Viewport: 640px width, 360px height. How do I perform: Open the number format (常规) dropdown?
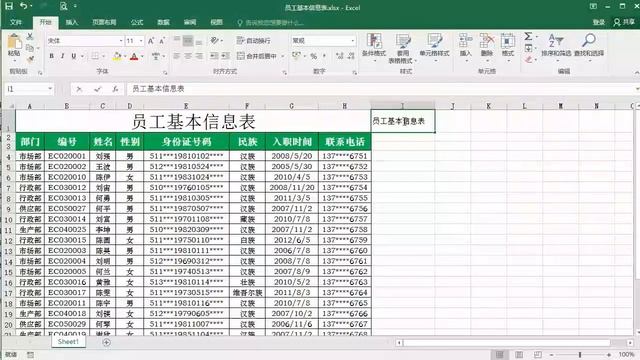(x=353, y=41)
